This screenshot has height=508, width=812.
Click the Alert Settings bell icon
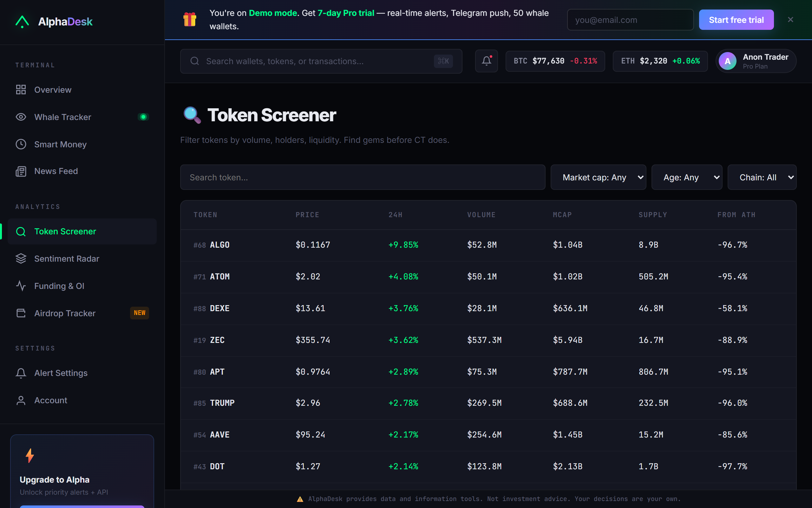[x=21, y=373]
